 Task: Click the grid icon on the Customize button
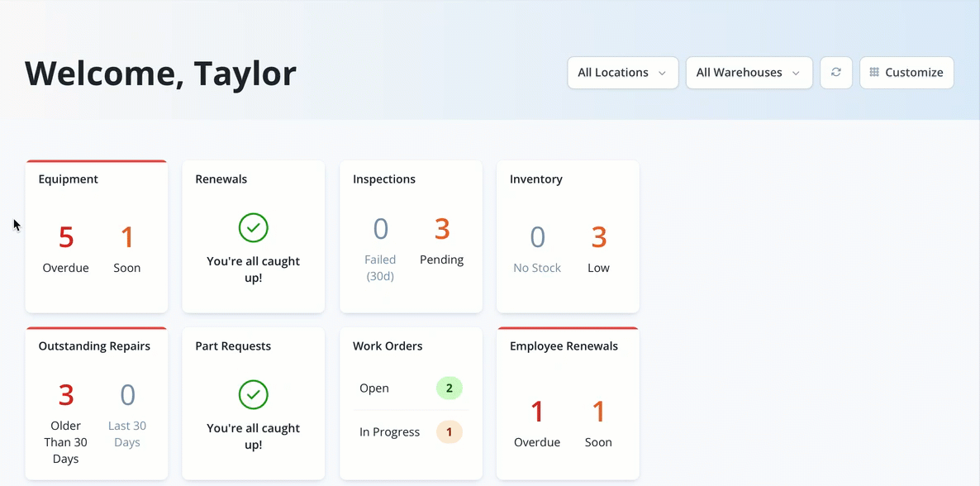(874, 73)
